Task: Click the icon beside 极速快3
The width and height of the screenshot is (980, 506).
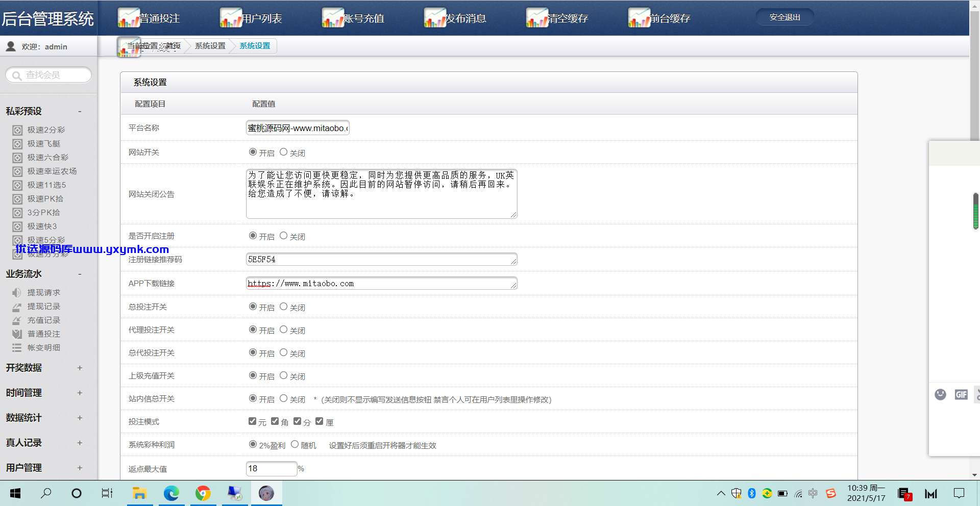Action: 17,226
